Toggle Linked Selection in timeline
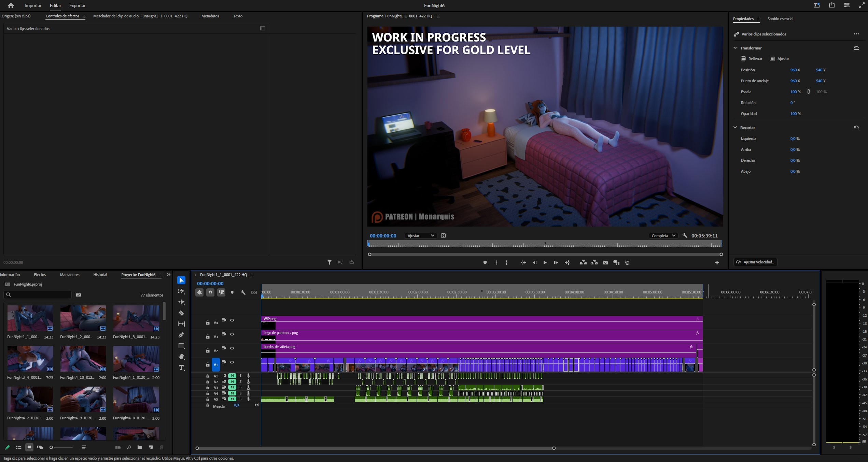The width and height of the screenshot is (868, 462). click(x=221, y=292)
